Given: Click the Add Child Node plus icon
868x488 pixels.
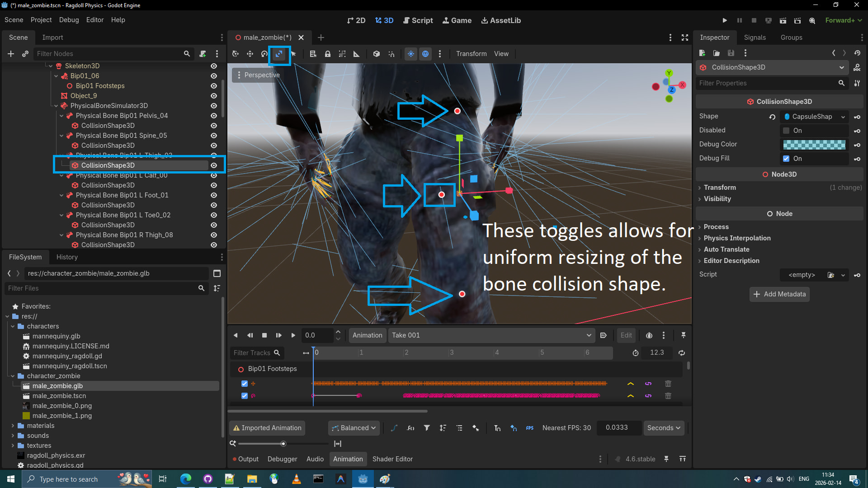Looking at the screenshot, I should point(11,54).
